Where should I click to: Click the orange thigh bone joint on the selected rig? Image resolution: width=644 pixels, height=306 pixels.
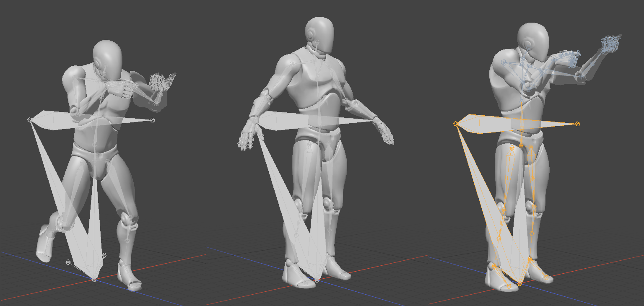512,148
